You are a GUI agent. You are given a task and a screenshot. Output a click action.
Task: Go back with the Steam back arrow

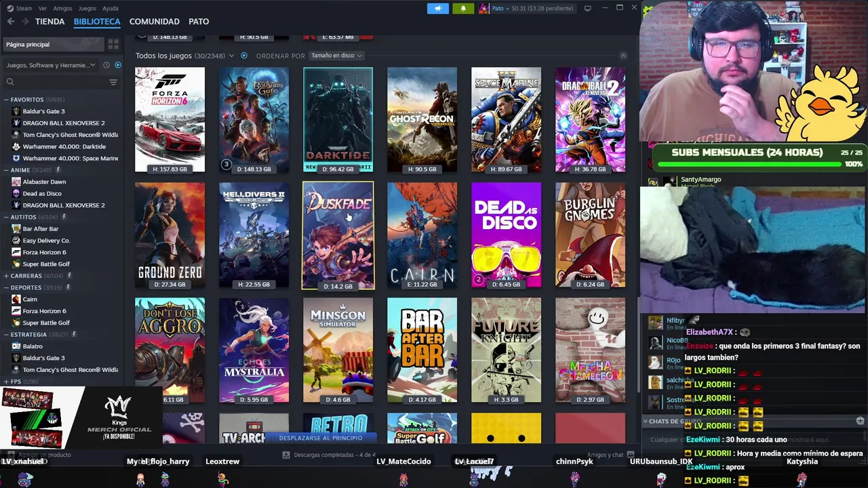point(11,22)
